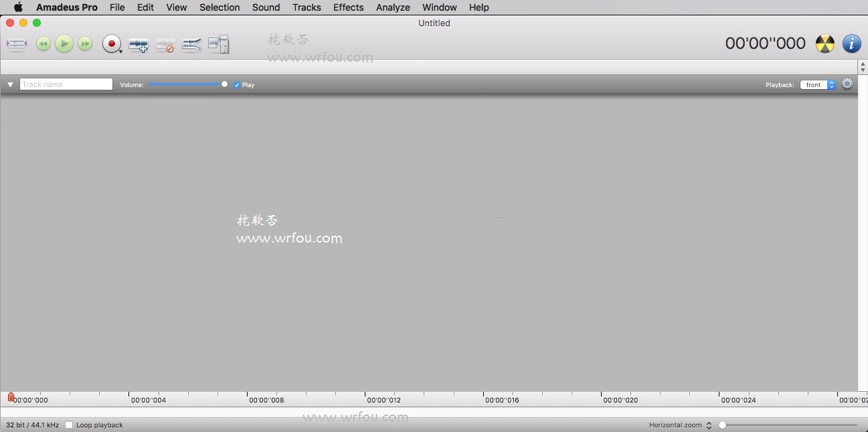
Task: Collapse the track using the disclosure triangle
Action: [10, 85]
